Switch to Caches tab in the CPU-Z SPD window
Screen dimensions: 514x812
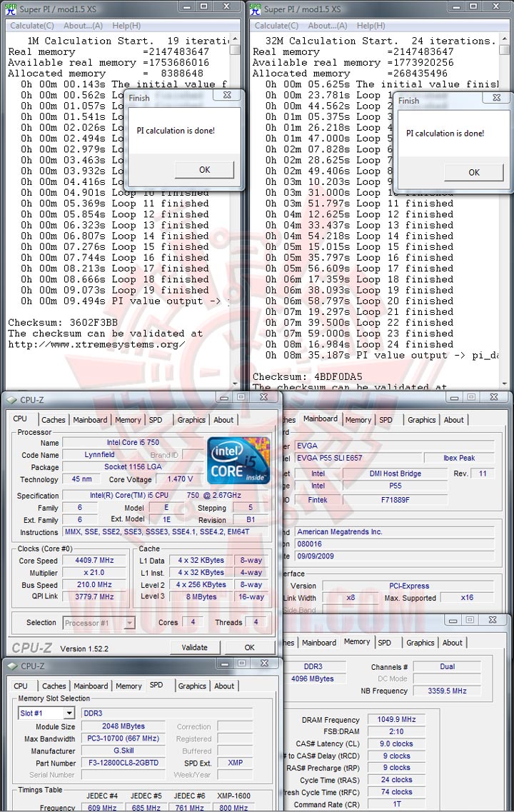tap(54, 686)
